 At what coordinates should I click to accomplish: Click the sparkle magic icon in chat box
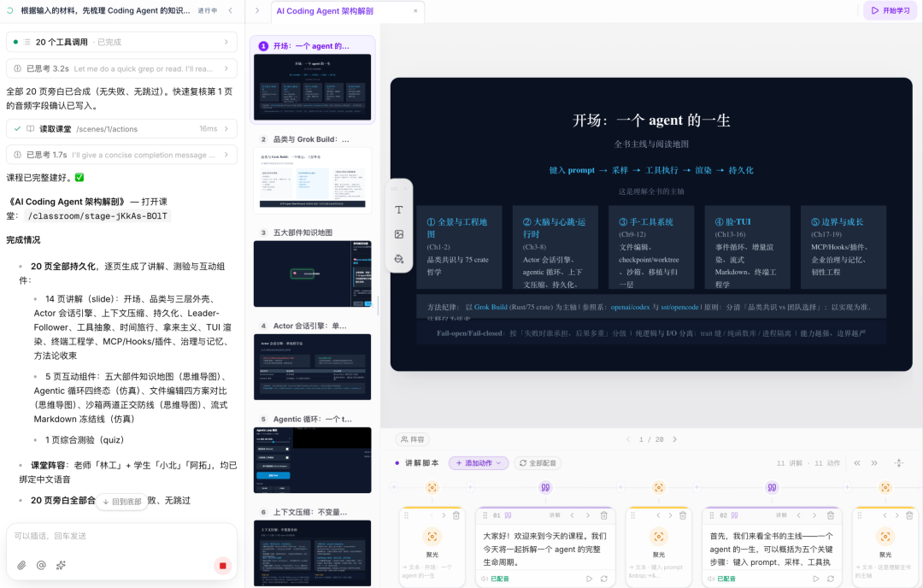[x=61, y=565]
